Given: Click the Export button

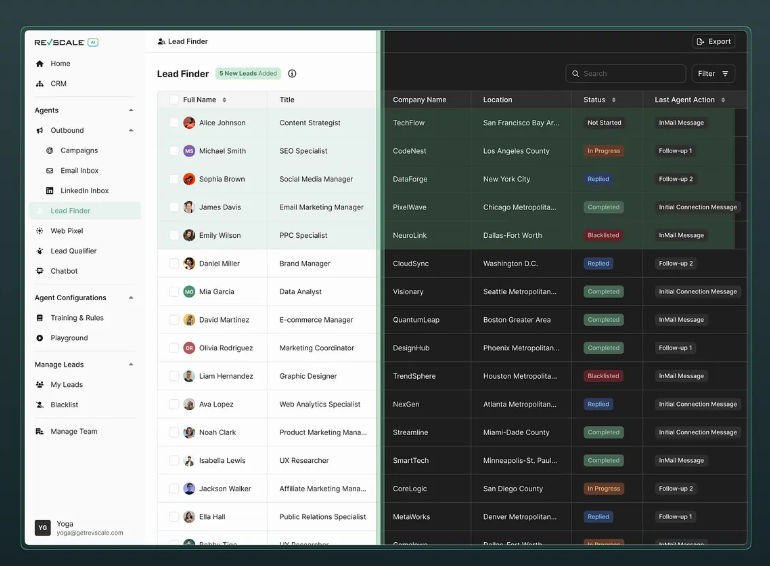Looking at the screenshot, I should pyautogui.click(x=714, y=42).
